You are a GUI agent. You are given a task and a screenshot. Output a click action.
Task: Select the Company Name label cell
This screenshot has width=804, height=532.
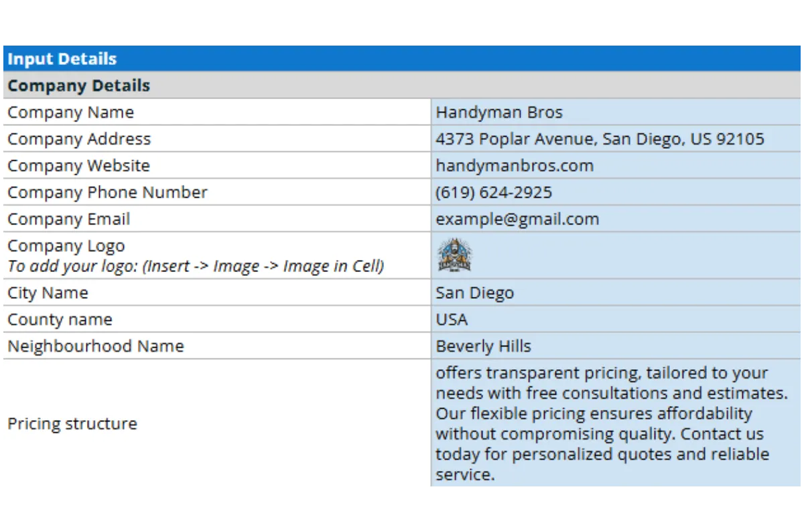tap(217, 112)
